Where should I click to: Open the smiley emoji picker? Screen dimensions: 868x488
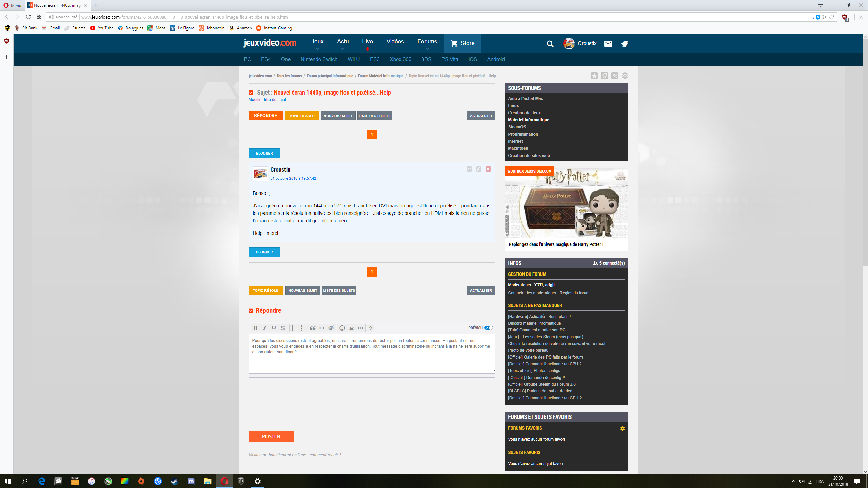[342, 328]
